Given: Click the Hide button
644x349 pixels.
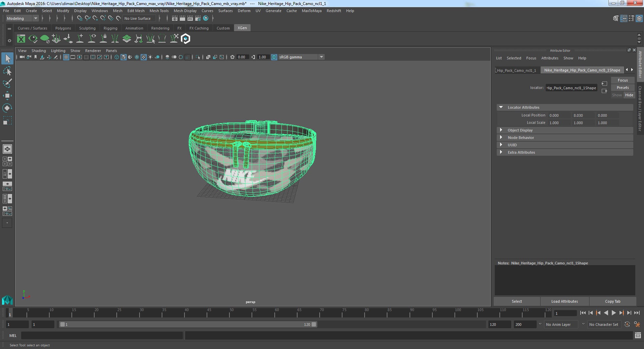Looking at the screenshot, I should (x=629, y=95).
